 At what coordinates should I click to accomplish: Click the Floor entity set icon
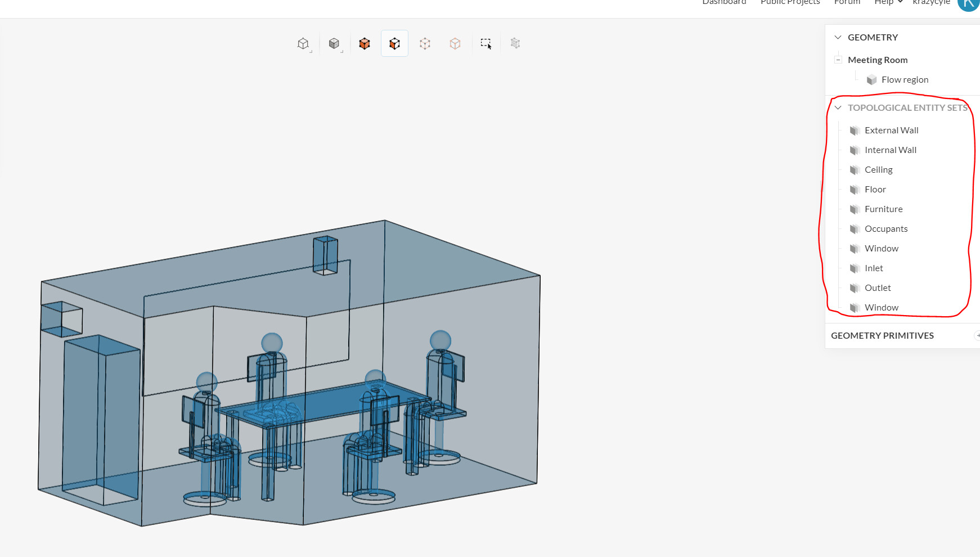tap(855, 190)
